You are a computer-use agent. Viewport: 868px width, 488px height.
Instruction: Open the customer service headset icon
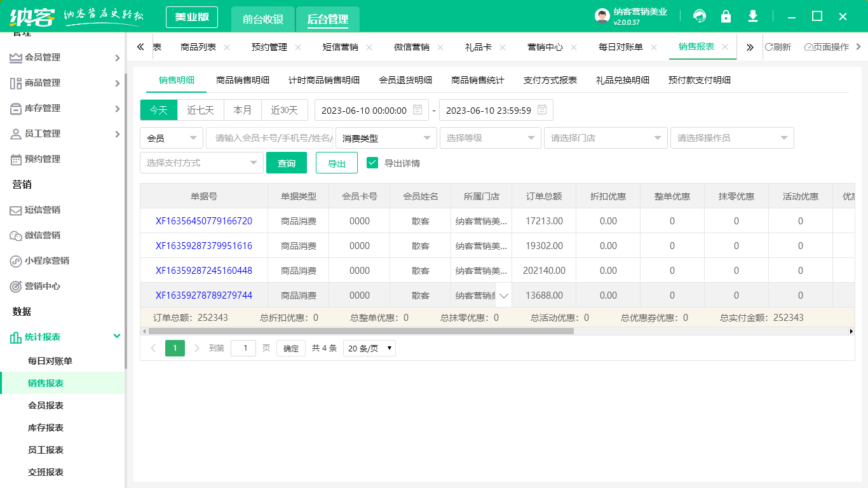699,16
